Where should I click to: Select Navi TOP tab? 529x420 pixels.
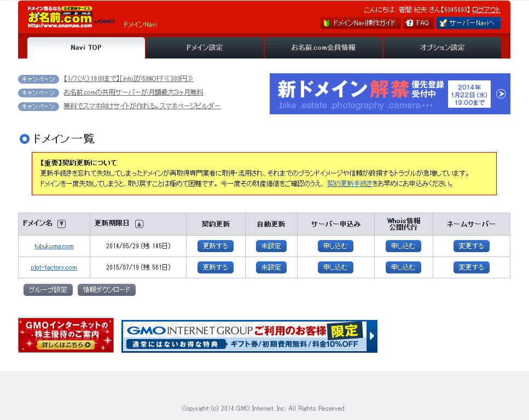coord(86,48)
